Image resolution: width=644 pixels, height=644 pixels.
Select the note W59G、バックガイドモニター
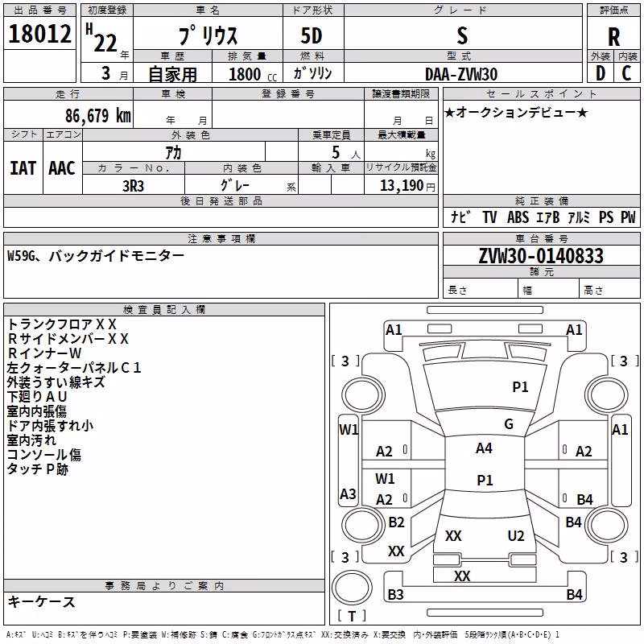[96, 256]
